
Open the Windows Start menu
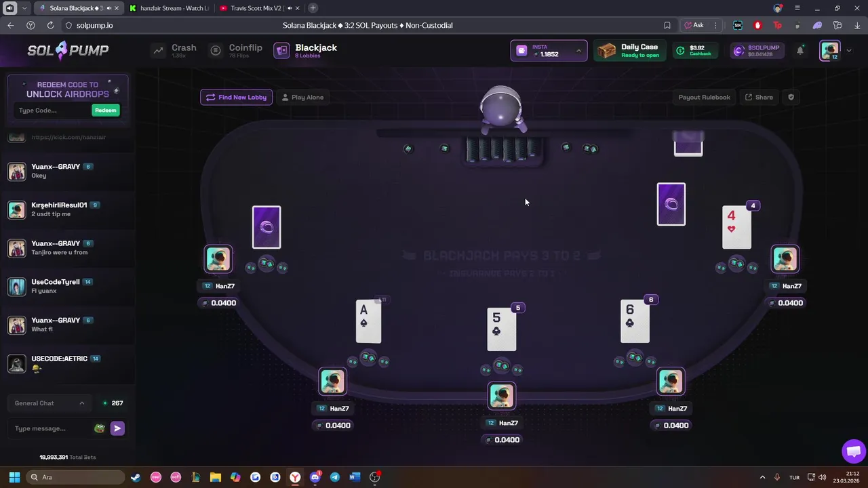[x=14, y=477]
